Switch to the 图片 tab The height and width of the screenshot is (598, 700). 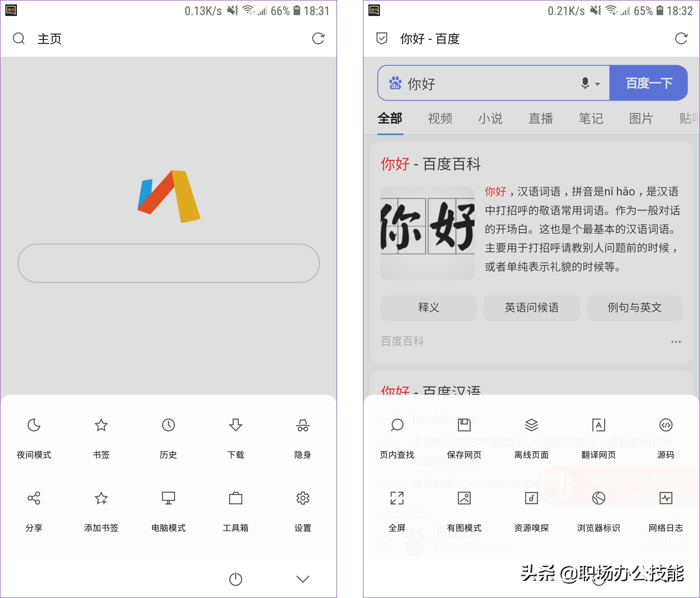pos(641,119)
